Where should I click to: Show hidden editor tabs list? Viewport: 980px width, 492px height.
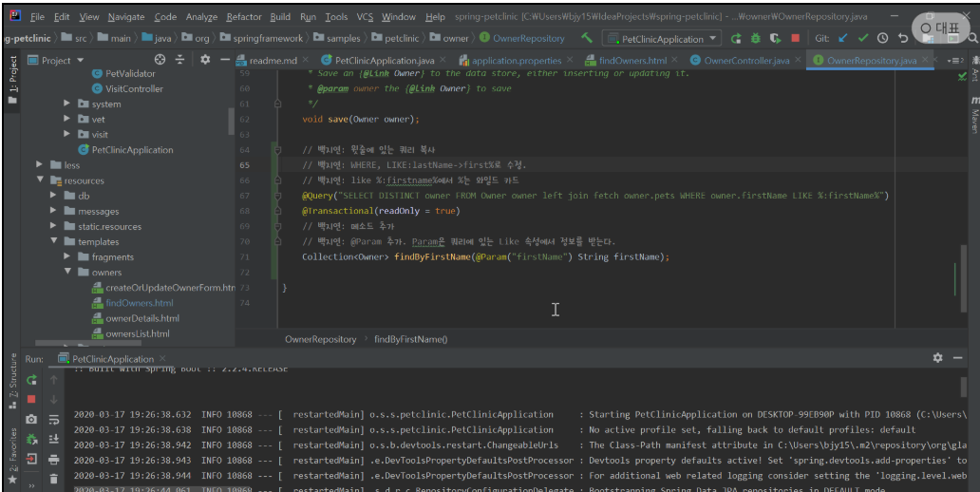click(955, 61)
